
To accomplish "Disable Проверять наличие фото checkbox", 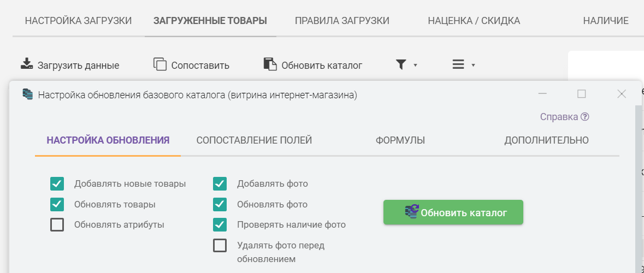I will pos(220,224).
